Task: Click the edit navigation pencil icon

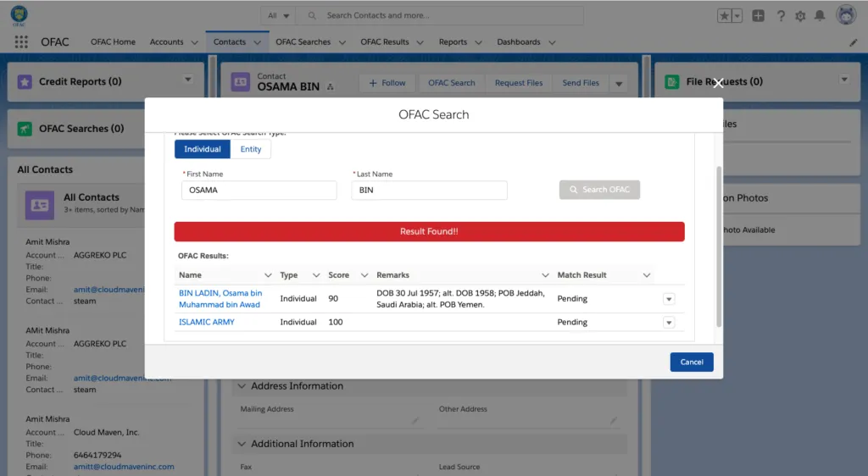Action: pyautogui.click(x=853, y=42)
